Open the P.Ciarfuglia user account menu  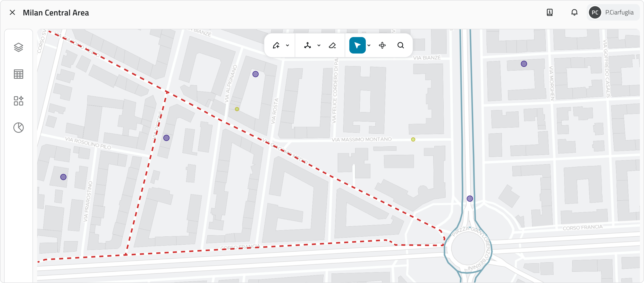click(613, 12)
